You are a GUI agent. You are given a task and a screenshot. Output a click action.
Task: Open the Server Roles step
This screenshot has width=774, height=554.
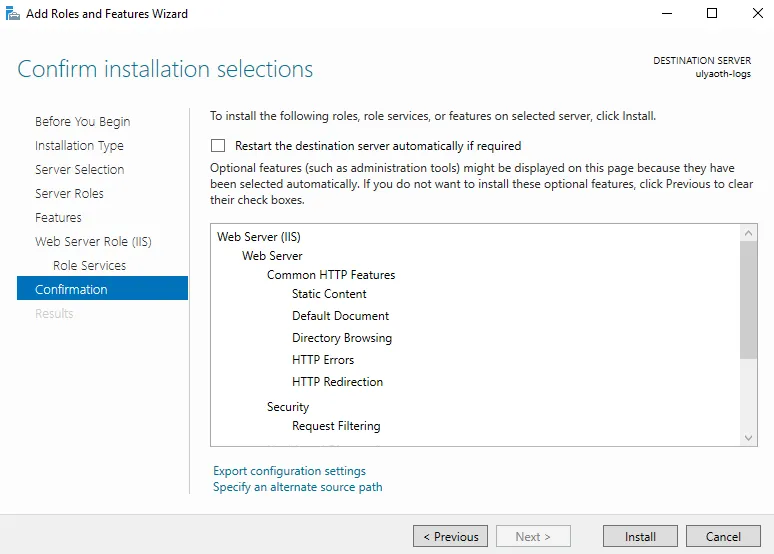69,194
